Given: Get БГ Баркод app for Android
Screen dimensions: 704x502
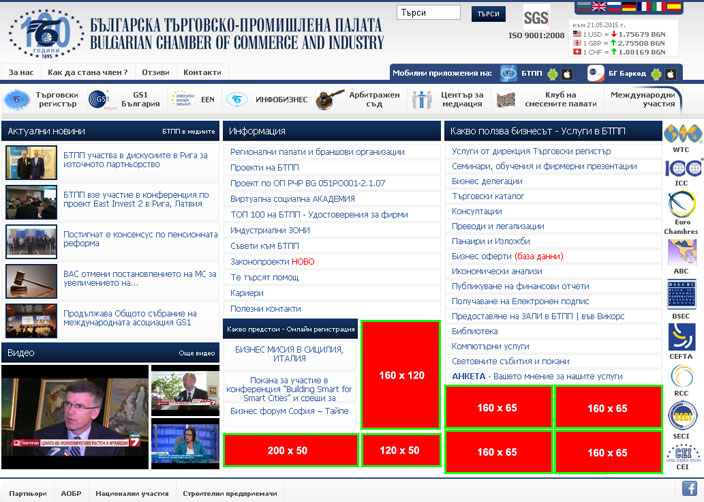Looking at the screenshot, I should coord(656,74).
